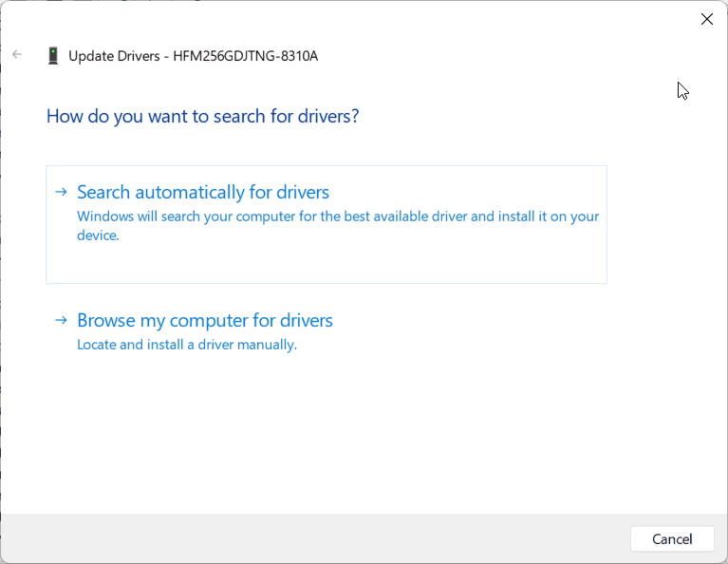The height and width of the screenshot is (564, 728).
Task: Click the 'How do you want to search for drivers?' heading
Action: click(x=202, y=116)
